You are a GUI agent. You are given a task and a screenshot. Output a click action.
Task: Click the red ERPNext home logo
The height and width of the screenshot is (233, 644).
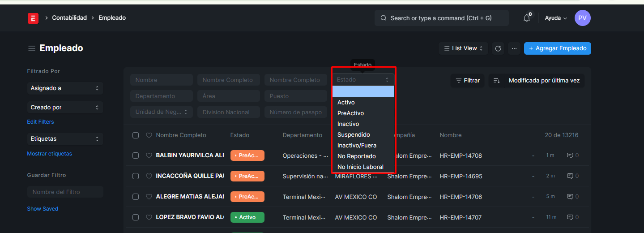(x=33, y=18)
